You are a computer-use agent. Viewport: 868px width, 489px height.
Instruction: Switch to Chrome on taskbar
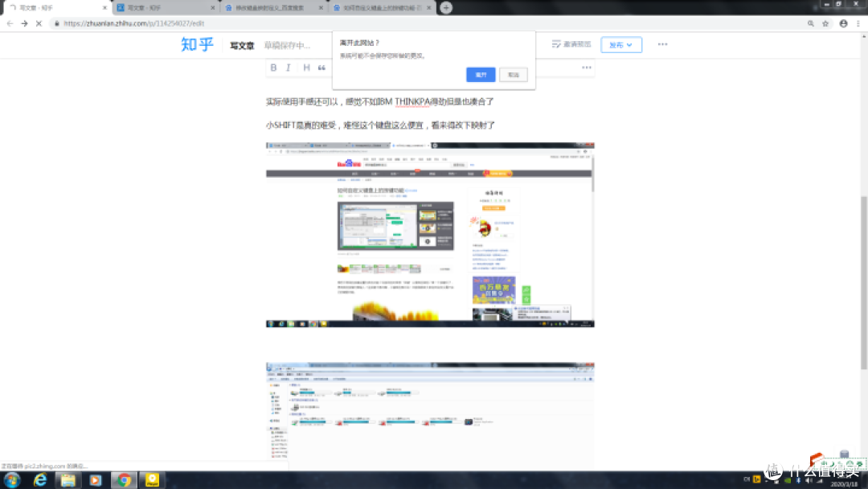[124, 479]
